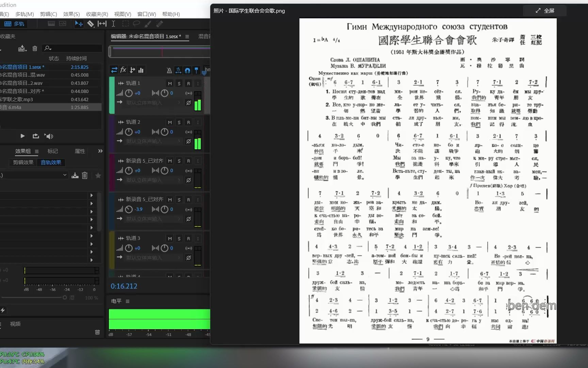Toggle global clip stretching icon

[x=178, y=70]
